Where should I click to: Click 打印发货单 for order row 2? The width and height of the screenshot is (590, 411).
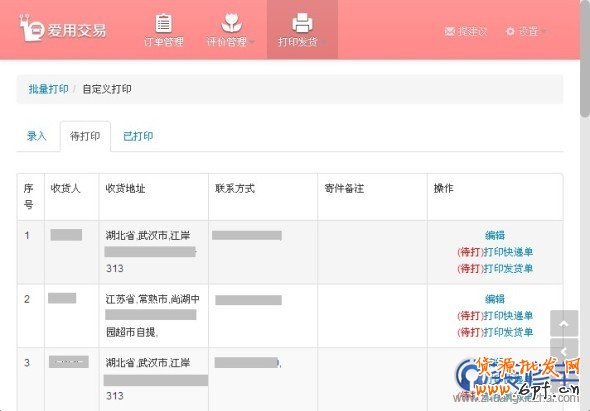click(508, 332)
